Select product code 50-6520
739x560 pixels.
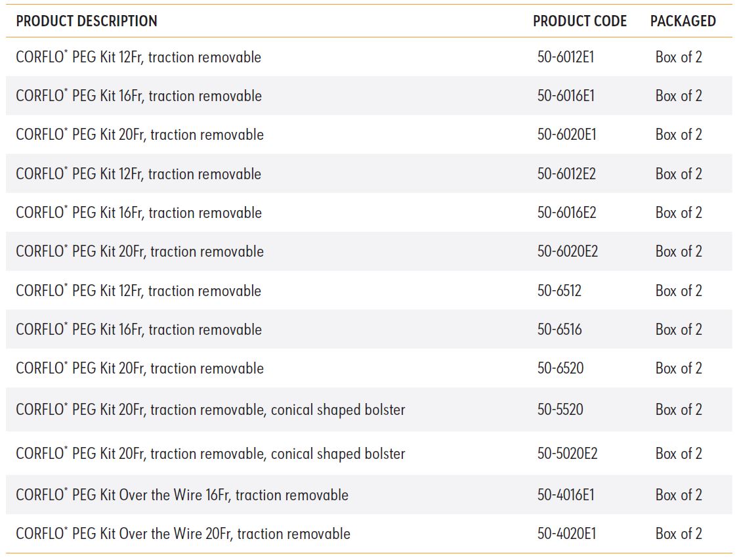[560, 368]
